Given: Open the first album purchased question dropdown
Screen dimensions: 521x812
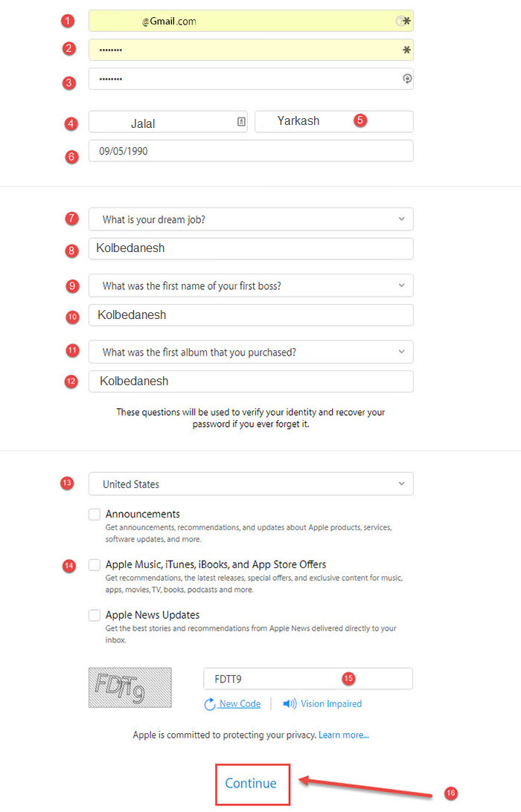Looking at the screenshot, I should [251, 352].
